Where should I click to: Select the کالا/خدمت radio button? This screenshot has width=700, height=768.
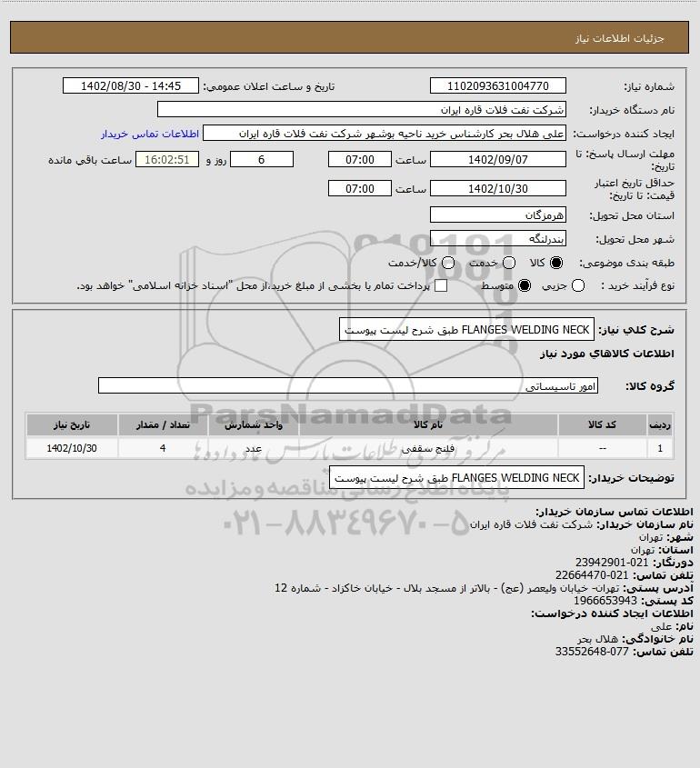[x=447, y=263]
